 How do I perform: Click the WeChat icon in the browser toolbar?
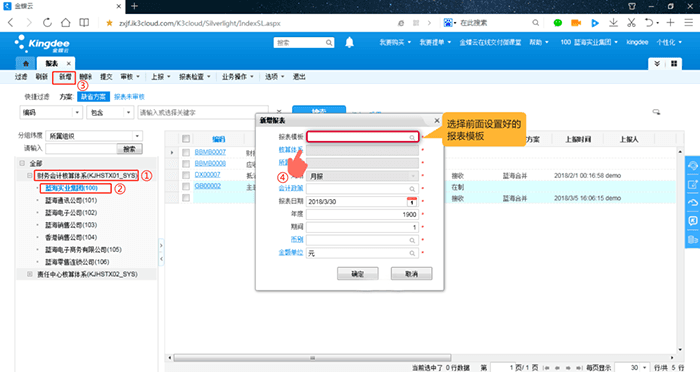pos(558,23)
